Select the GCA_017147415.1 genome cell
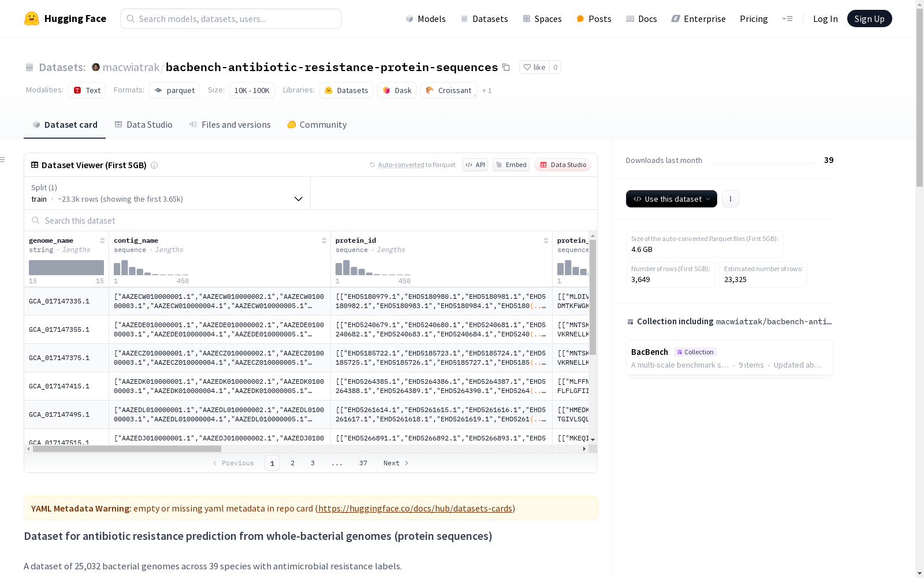 point(66,386)
